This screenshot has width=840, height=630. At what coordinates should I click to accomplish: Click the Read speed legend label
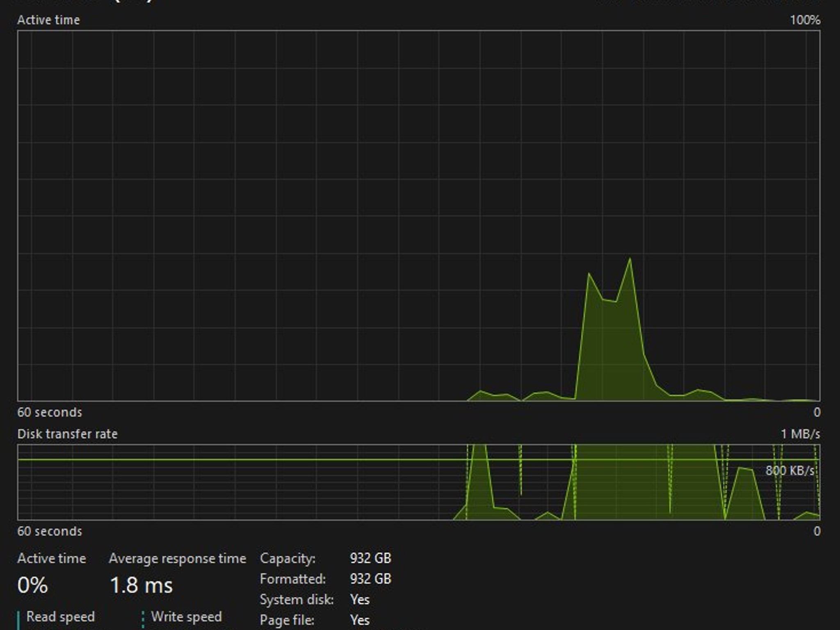(x=60, y=617)
